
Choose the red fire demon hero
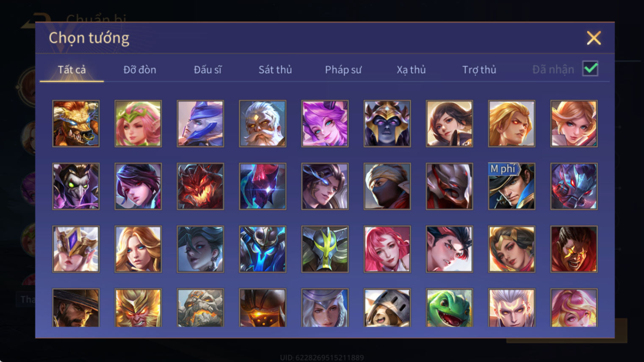[200, 186]
